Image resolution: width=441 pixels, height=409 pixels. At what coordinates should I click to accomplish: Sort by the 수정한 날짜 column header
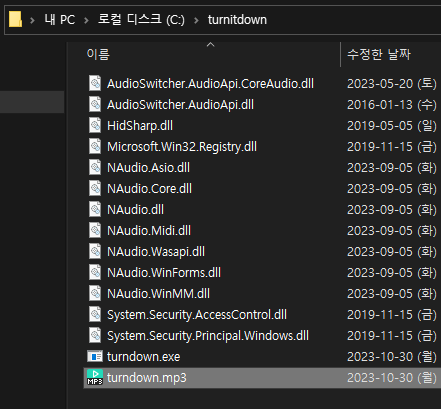pyautogui.click(x=379, y=54)
